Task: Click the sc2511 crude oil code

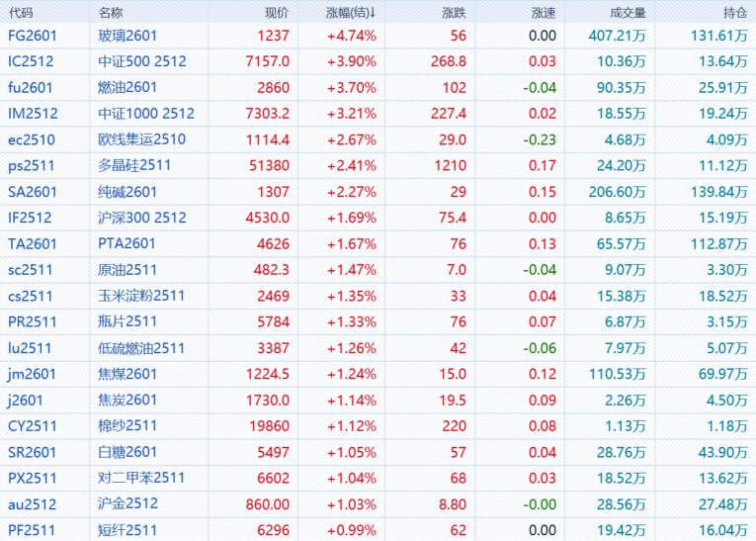Action: coord(30,269)
